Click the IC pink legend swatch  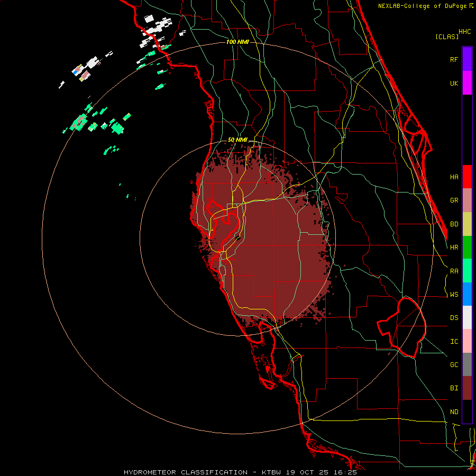tap(467, 341)
